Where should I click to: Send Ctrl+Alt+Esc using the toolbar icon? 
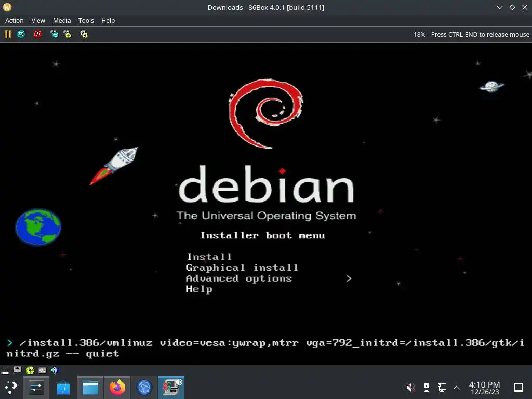pos(68,34)
